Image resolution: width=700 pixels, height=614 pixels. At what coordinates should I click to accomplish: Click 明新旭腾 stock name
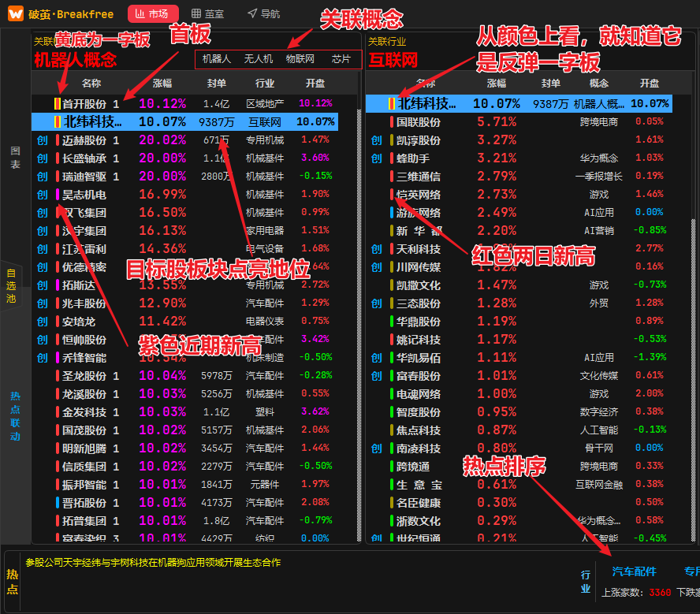tap(84, 448)
